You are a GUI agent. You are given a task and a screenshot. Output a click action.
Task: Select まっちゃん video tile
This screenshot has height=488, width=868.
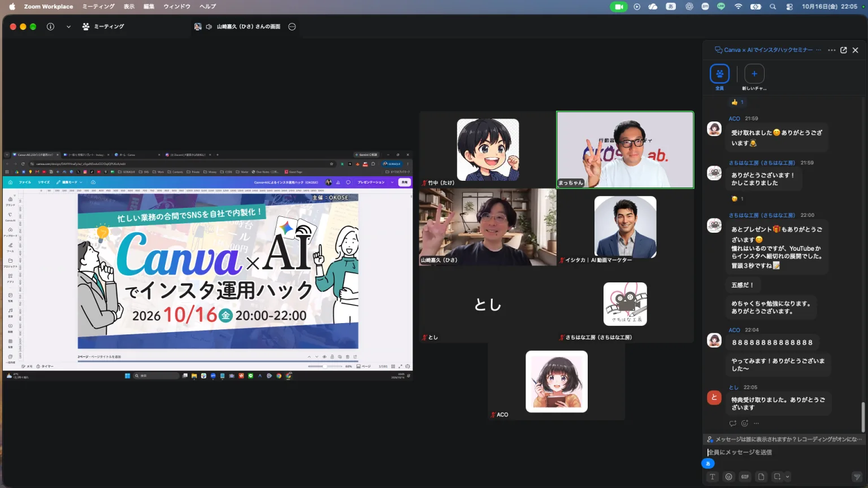625,150
